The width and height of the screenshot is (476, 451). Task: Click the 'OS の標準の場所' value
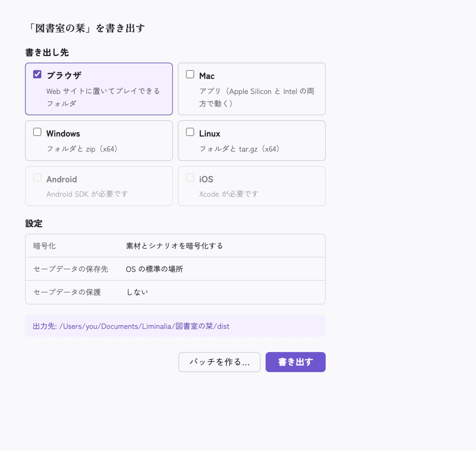pos(154,269)
